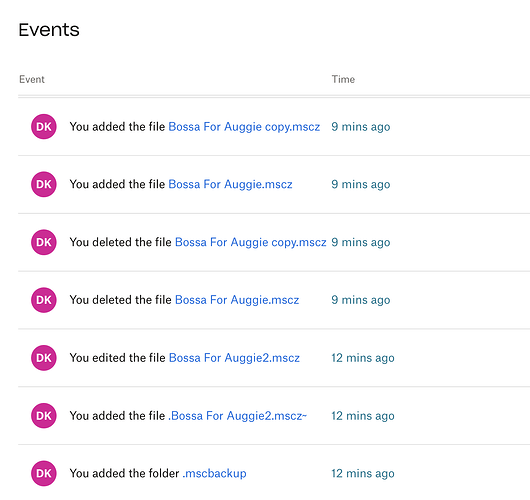Viewport: 530px width, 500px height.
Task: Click 12 mins ago timestamp for edited file
Action: click(363, 358)
